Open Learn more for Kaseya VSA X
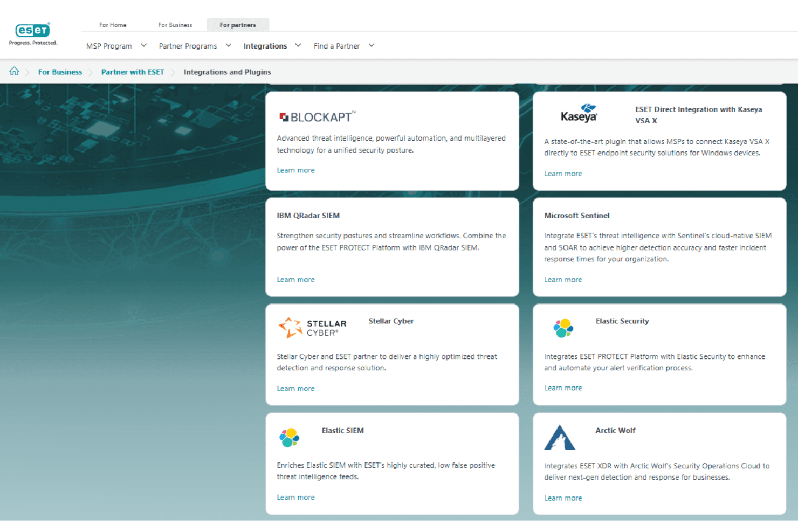The width and height of the screenshot is (798, 532). pyautogui.click(x=563, y=174)
